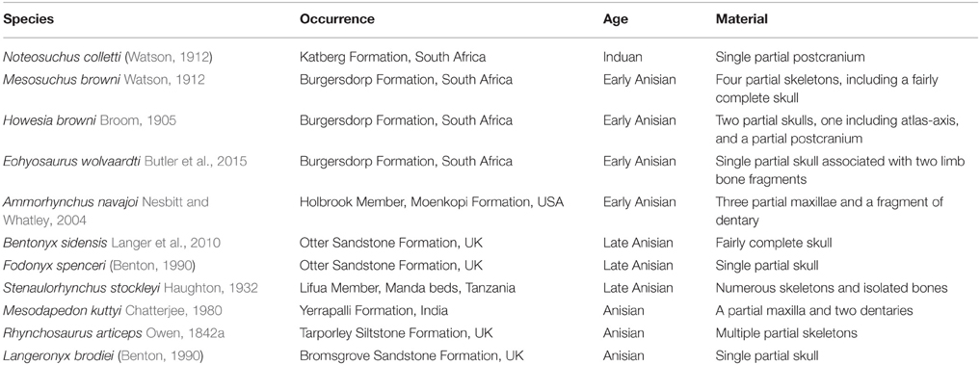Select Late Anisian age in Bentonyx sidensis row
This screenshot has width=980, height=365.
pyautogui.click(x=638, y=243)
